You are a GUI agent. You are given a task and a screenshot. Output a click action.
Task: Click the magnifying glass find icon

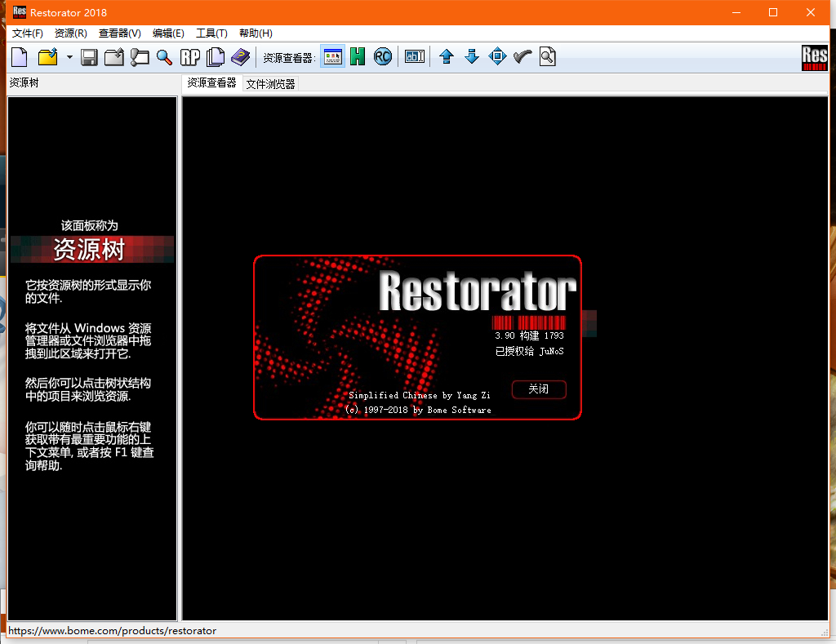tap(164, 57)
